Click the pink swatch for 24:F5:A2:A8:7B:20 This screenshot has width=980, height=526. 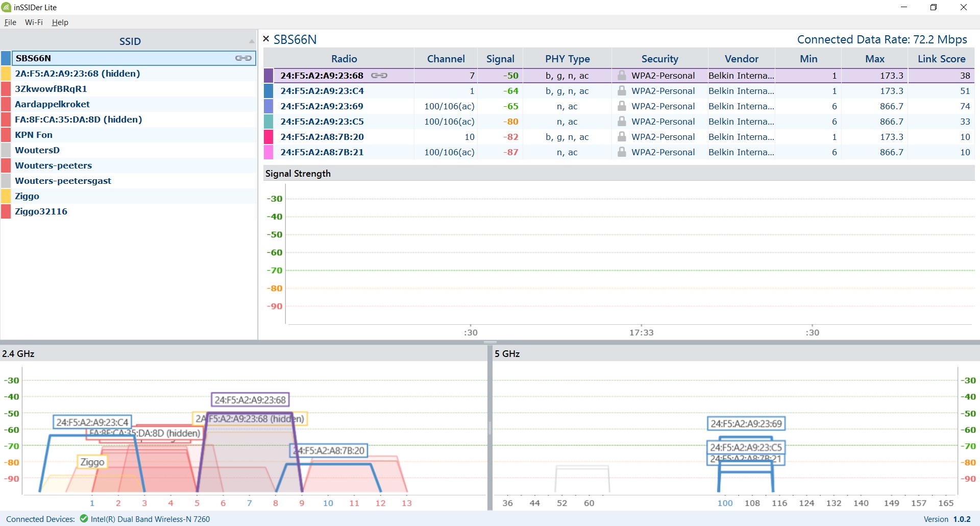(x=268, y=137)
